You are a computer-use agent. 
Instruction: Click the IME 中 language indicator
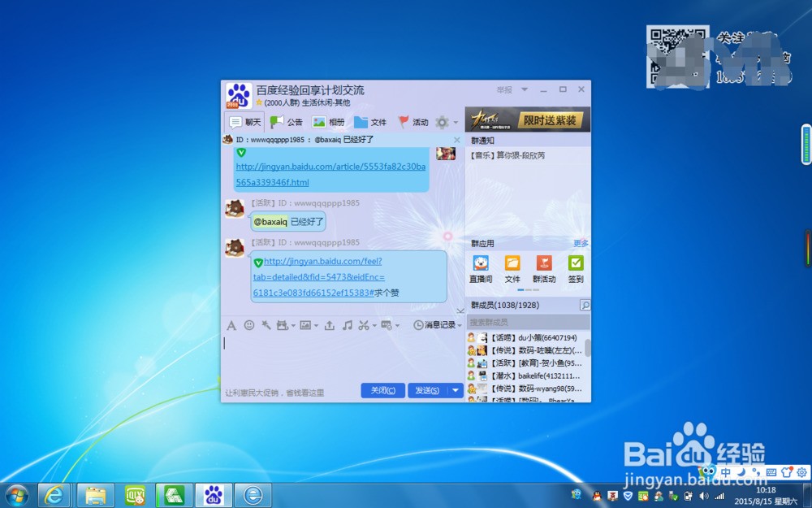pos(726,472)
